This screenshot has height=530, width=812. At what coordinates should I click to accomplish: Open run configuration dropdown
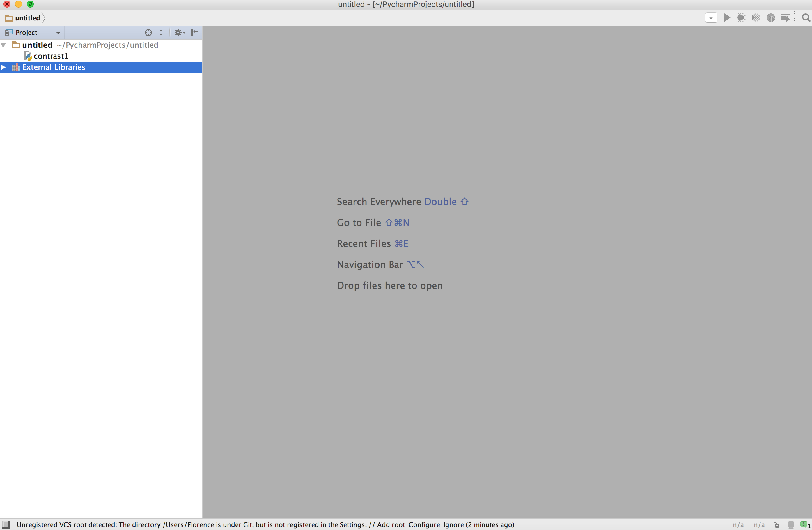click(711, 18)
